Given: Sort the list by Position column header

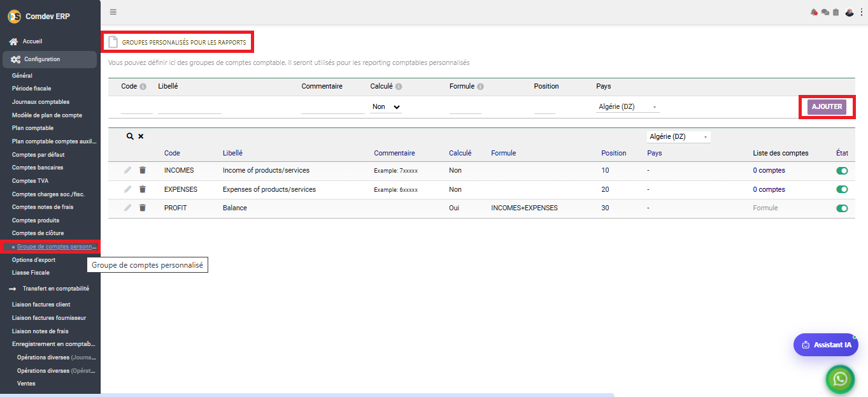Looking at the screenshot, I should [614, 153].
